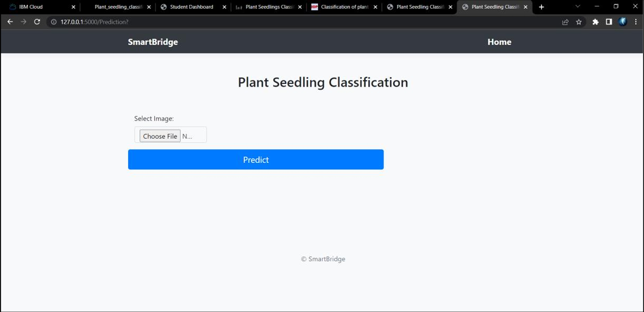
Task: Close the active Plant Seedling Classification tab
Action: [x=525, y=7]
